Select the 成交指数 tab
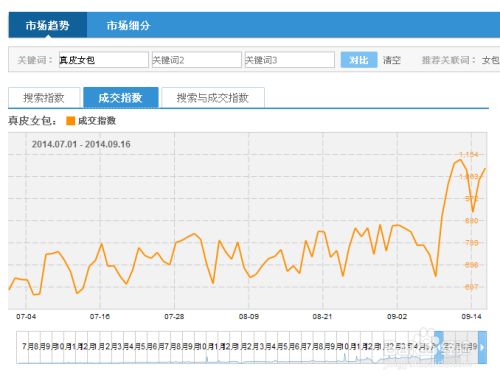This screenshot has height=381, width=500. 121,98
